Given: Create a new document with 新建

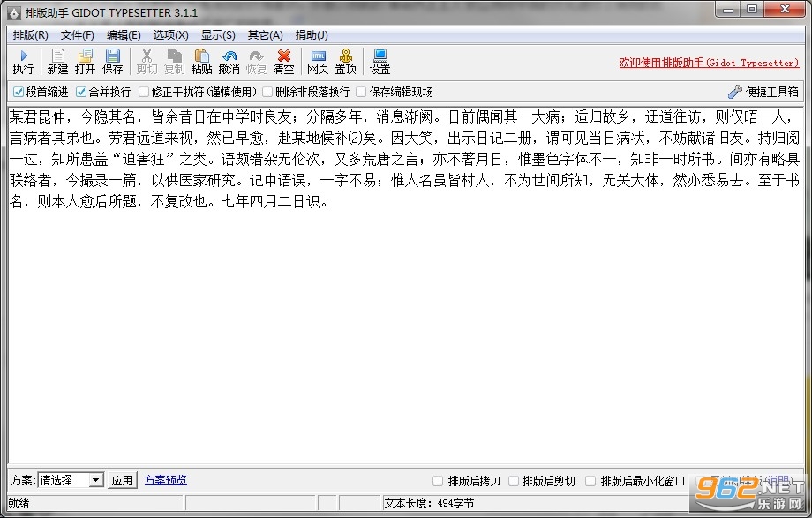Looking at the screenshot, I should (x=57, y=62).
